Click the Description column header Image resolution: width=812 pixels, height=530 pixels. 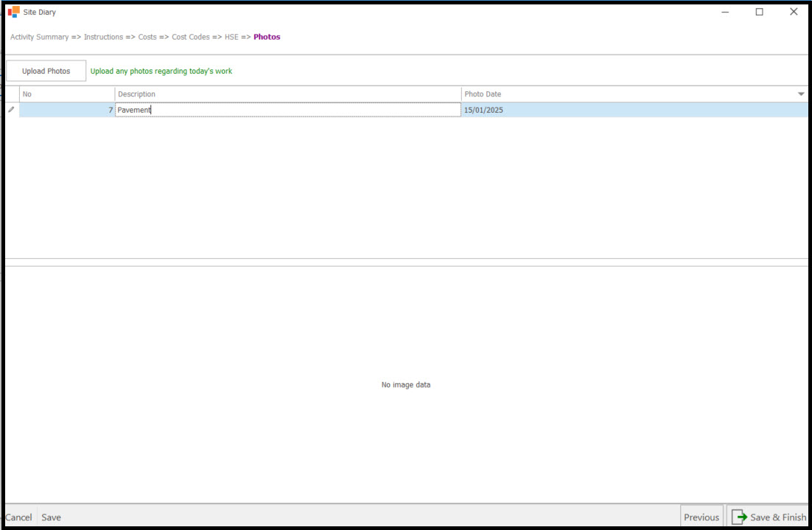[287, 94]
